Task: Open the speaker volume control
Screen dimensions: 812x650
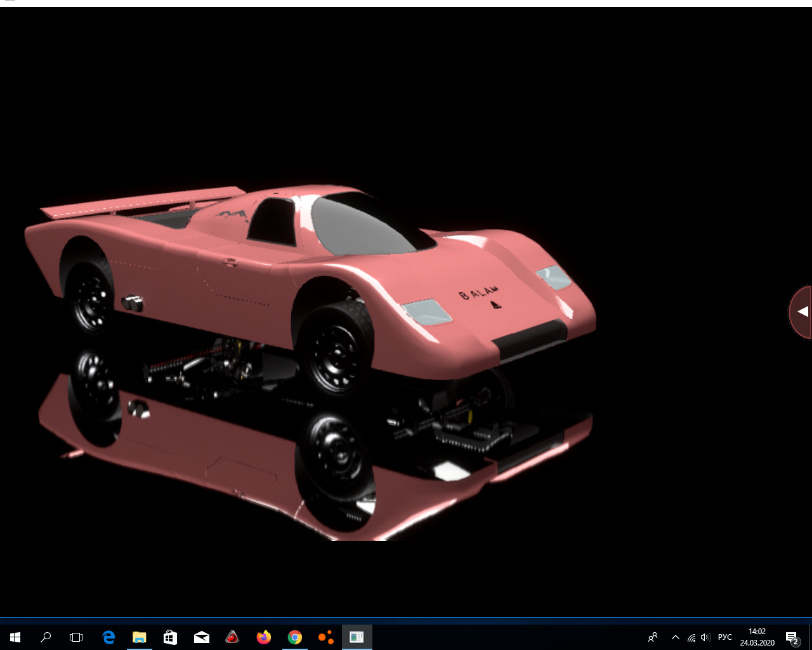Action: 705,637
